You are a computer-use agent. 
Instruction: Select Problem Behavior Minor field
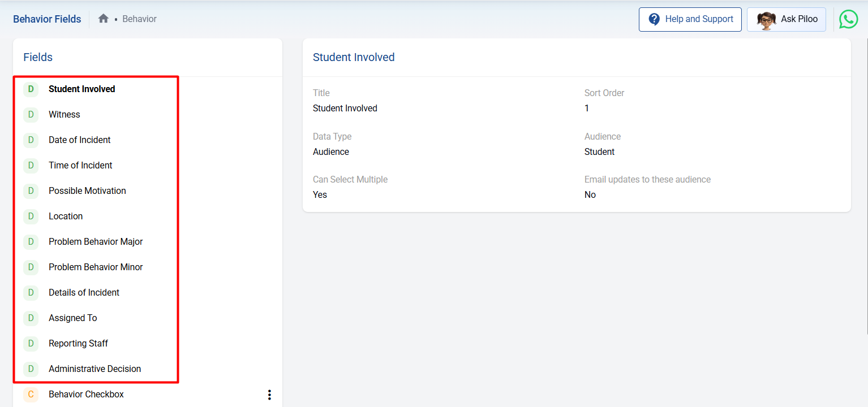click(96, 267)
